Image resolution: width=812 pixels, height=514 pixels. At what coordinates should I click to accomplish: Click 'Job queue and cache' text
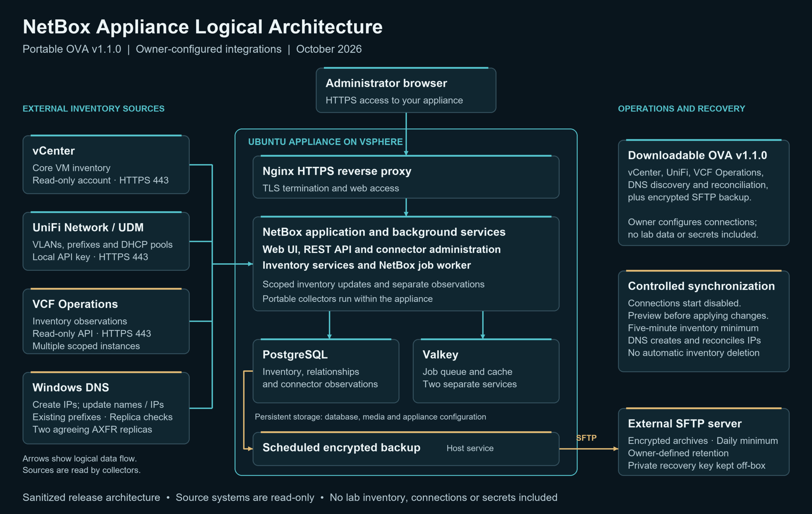(x=467, y=372)
